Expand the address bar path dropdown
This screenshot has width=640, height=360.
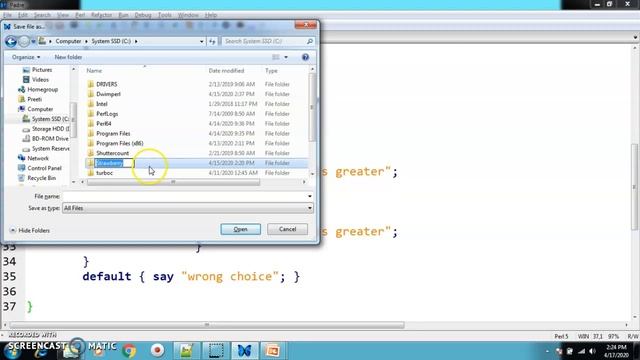point(202,41)
